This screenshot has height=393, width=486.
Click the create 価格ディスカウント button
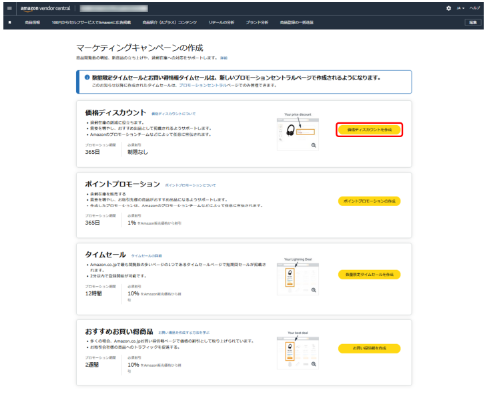(369, 130)
